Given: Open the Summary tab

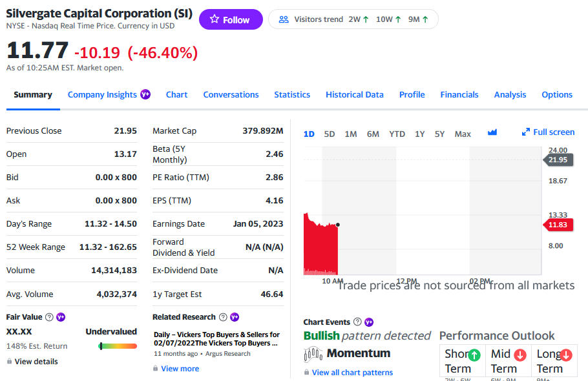Looking at the screenshot, I should (x=33, y=95).
